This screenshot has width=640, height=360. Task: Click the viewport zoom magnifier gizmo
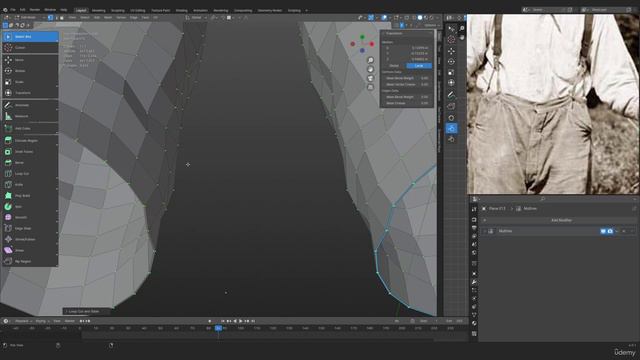tap(370, 60)
